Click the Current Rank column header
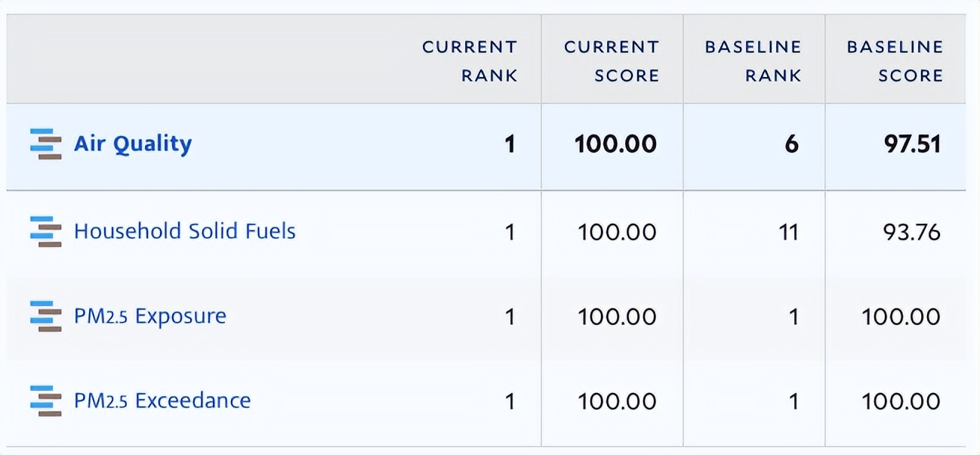The width and height of the screenshot is (980, 455). (470, 61)
